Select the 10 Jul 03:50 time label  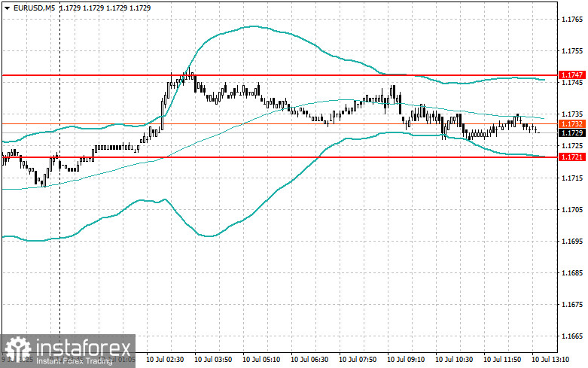tap(213, 360)
